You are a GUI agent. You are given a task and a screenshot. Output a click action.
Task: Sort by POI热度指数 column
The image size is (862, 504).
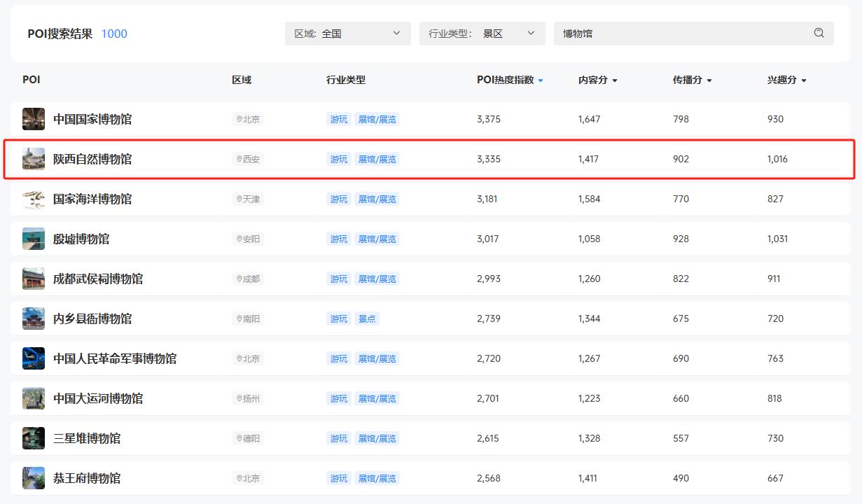point(510,80)
